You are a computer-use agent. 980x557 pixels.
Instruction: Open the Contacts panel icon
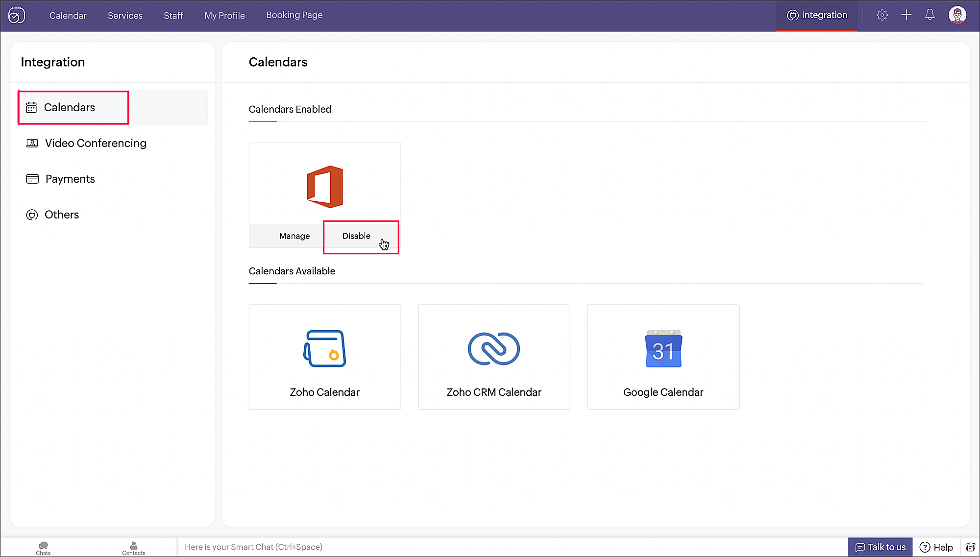[133, 548]
